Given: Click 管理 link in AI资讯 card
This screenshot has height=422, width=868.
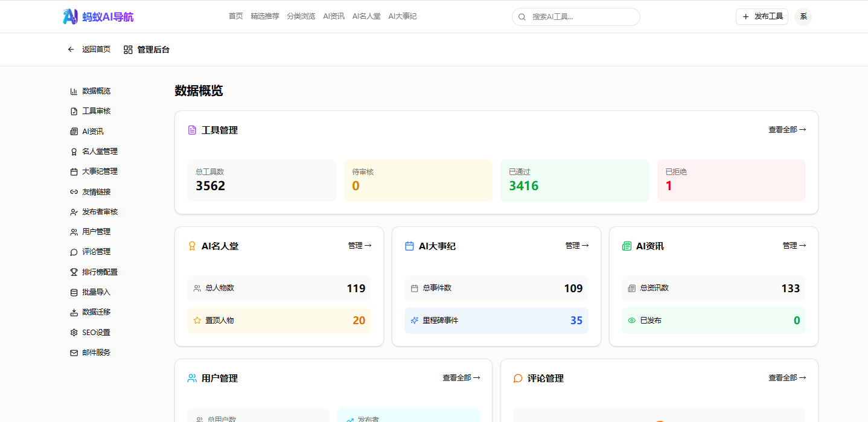Looking at the screenshot, I should (x=794, y=246).
